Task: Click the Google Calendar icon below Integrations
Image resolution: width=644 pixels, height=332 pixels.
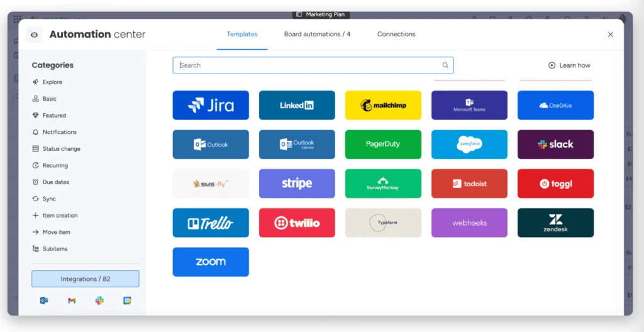Action: (127, 301)
